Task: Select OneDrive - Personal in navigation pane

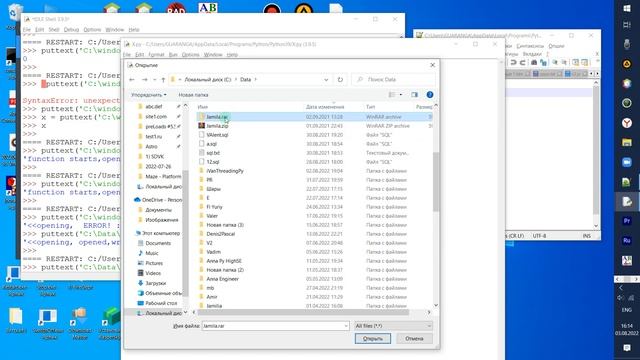Action: click(x=161, y=200)
